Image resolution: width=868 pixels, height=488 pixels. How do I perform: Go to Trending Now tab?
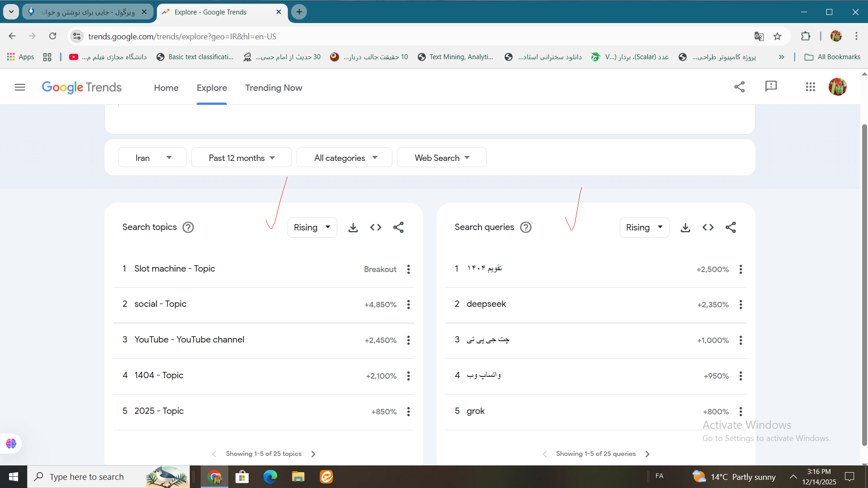pyautogui.click(x=274, y=88)
